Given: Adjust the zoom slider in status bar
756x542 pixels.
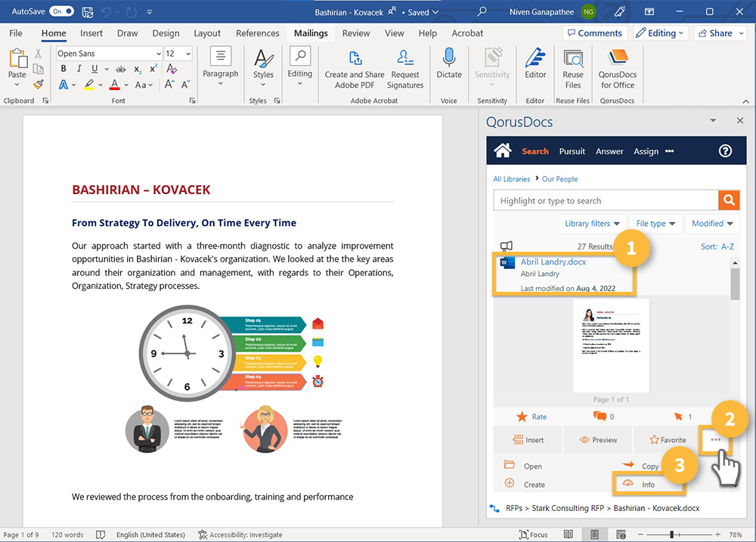Looking at the screenshot, I should point(671,534).
